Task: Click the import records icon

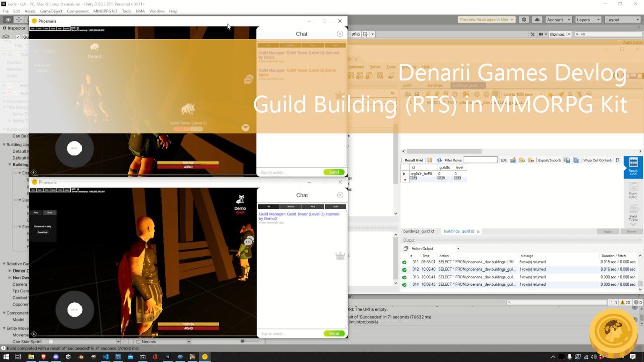Action: pos(575,160)
